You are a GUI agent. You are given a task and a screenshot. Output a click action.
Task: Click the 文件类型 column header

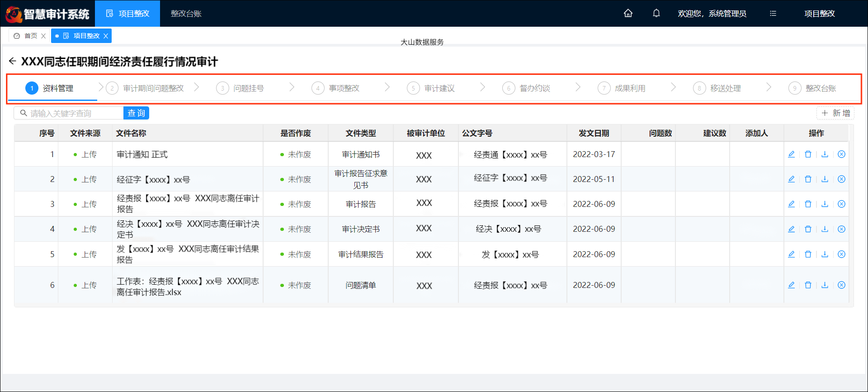pyautogui.click(x=361, y=133)
